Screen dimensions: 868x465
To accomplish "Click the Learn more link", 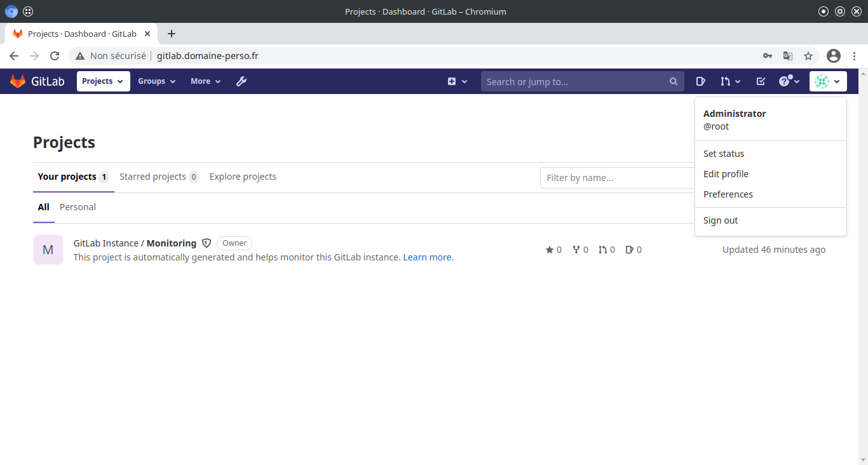I will point(427,257).
